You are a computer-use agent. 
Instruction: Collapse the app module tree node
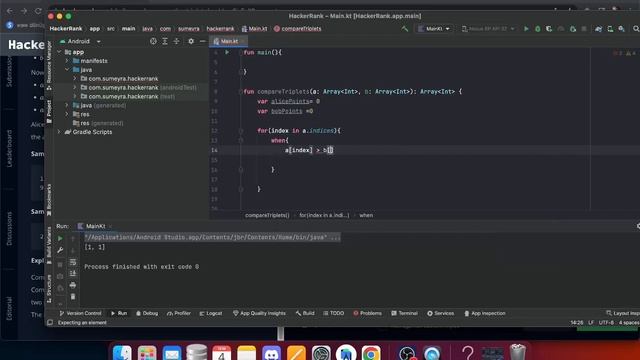[x=59, y=52]
